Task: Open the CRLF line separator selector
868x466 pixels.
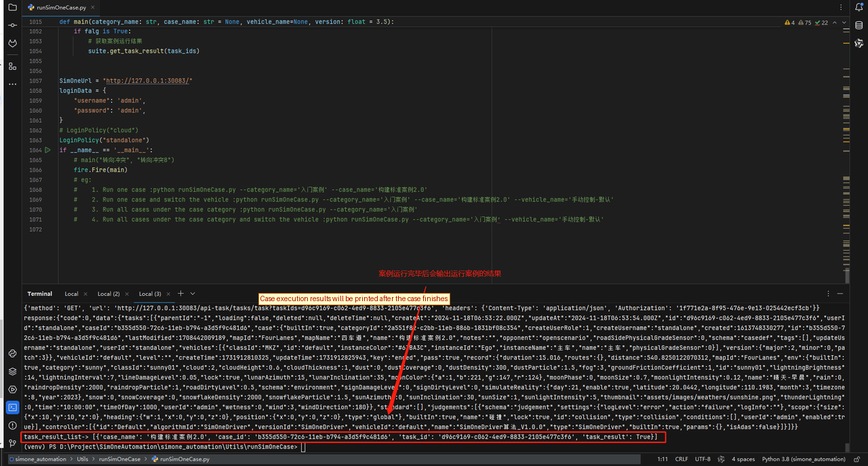Action: click(682, 459)
